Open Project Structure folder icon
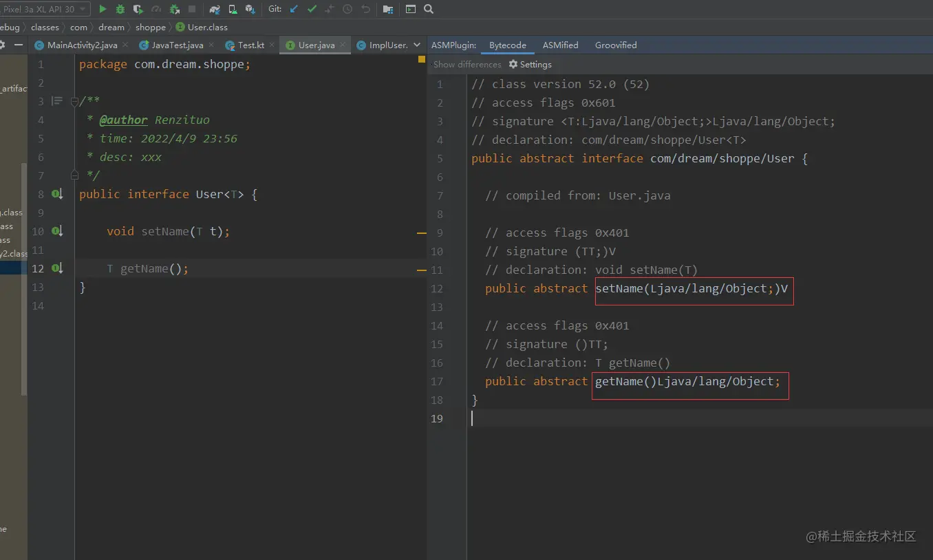Viewport: 933px width, 560px height. 388,9
